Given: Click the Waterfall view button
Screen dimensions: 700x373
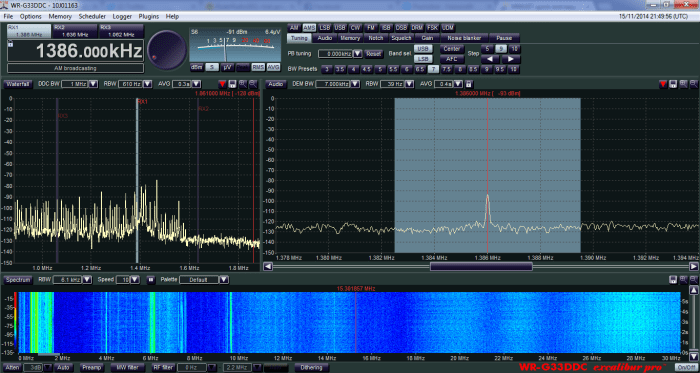Looking at the screenshot, I should (18, 84).
